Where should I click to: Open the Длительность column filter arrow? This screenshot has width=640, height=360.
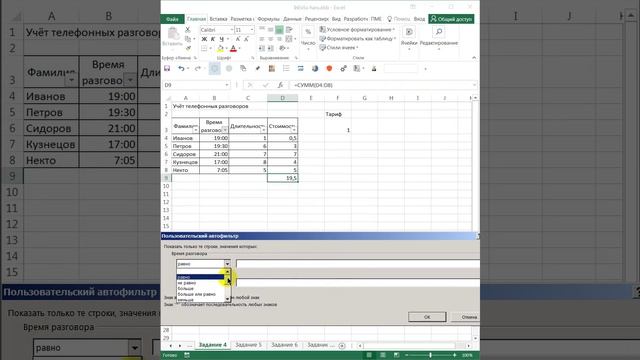[x=263, y=130]
